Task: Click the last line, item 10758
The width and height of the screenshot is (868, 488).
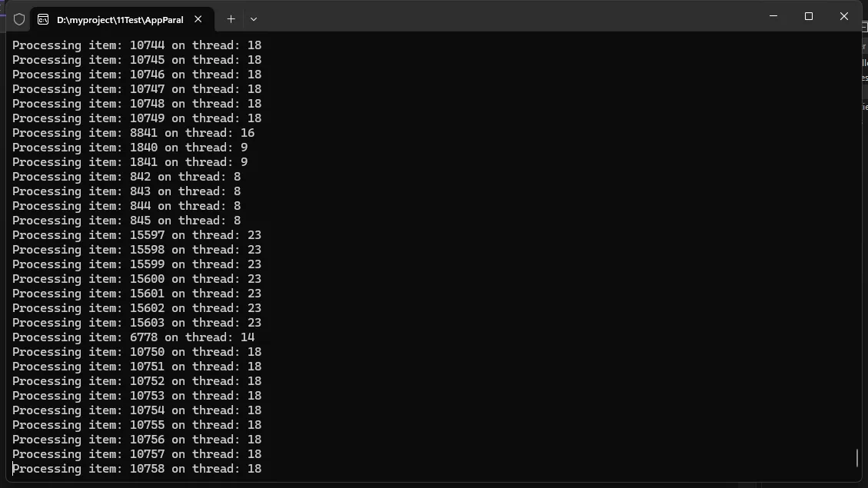Action: (x=137, y=469)
